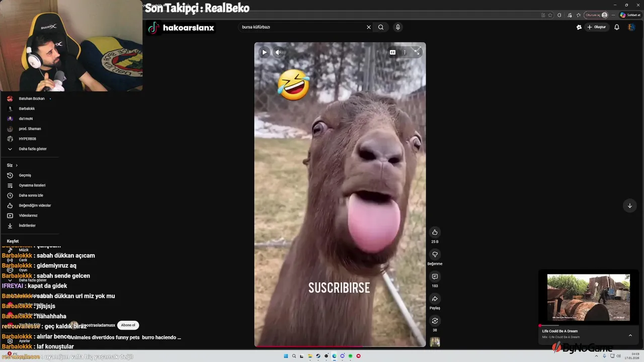Viewport: 644px width, 362px height.
Task: Click the sparkle icon beside Oluştur
Action: pos(579,27)
